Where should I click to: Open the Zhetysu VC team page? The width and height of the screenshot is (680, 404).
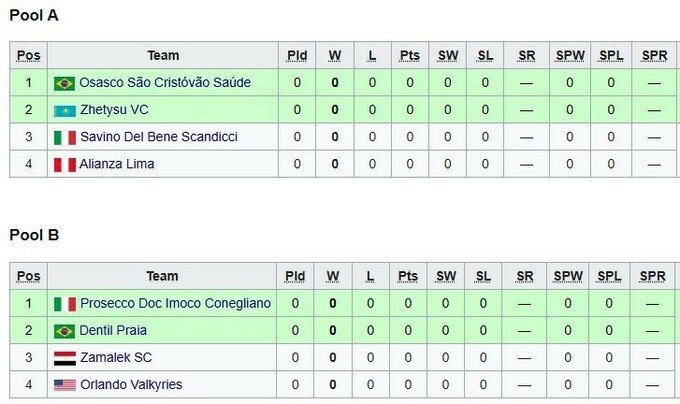(114, 110)
